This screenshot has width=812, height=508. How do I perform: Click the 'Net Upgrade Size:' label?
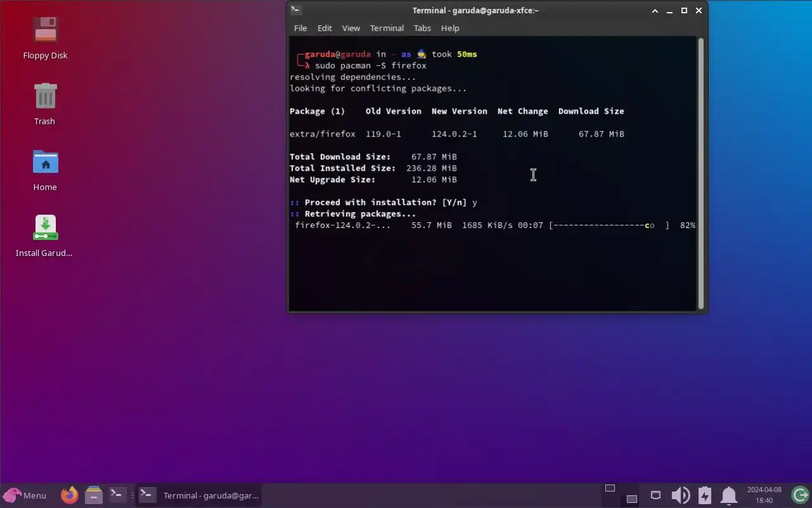tap(332, 180)
